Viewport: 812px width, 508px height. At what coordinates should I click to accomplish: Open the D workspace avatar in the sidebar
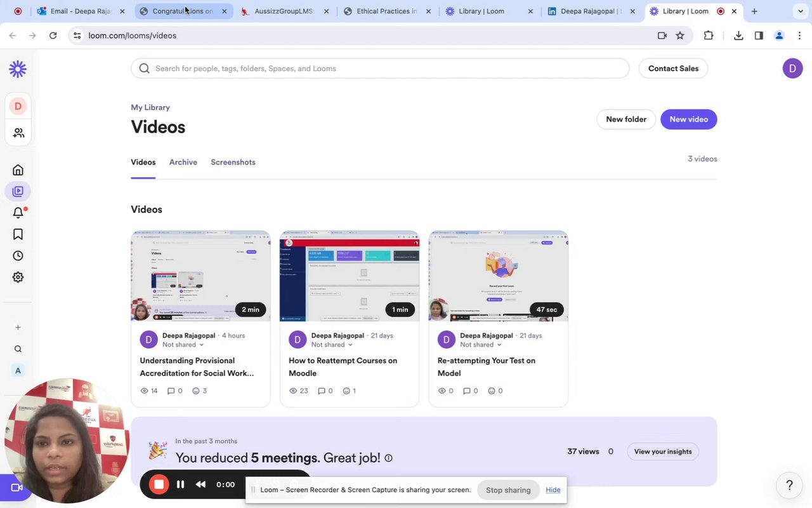point(18,106)
